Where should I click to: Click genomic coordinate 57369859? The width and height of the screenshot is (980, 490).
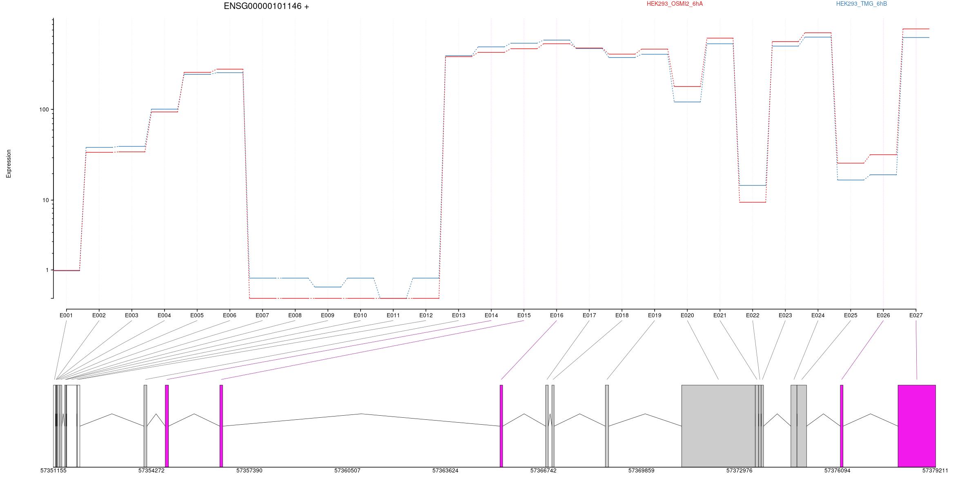[641, 471]
